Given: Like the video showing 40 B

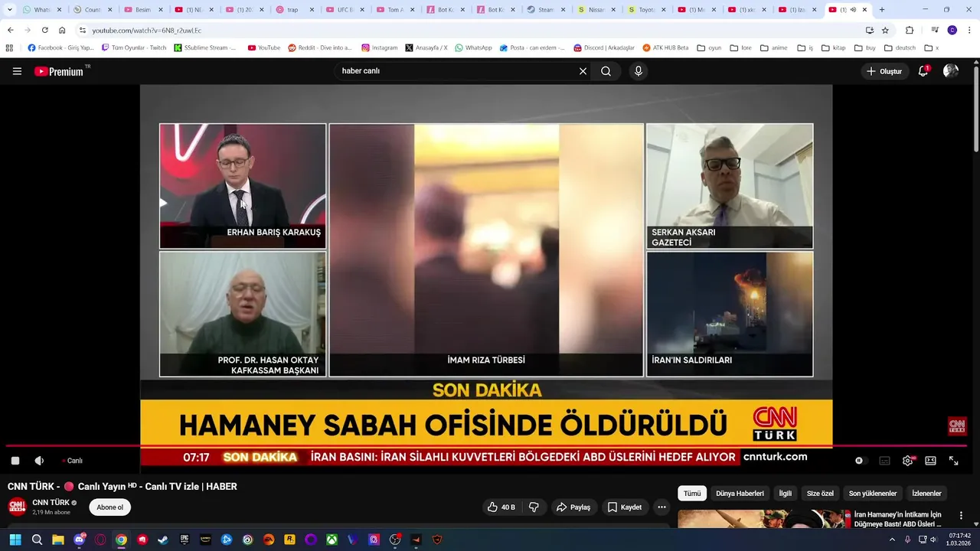Looking at the screenshot, I should point(501,507).
